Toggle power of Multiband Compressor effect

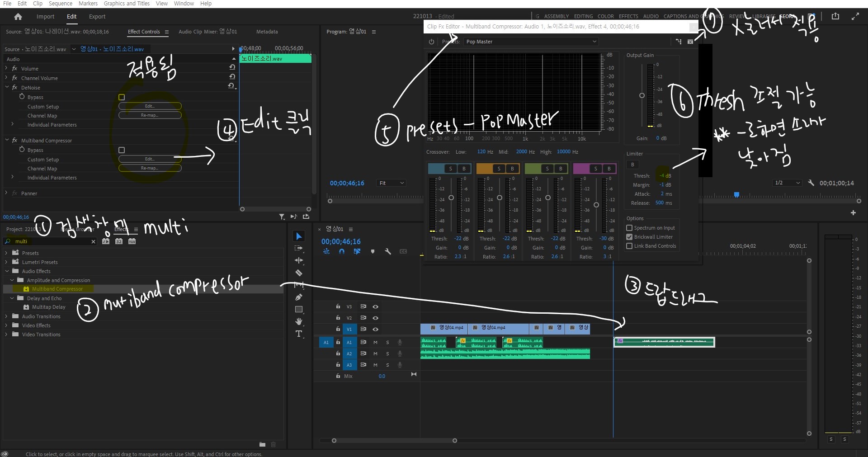(x=431, y=42)
